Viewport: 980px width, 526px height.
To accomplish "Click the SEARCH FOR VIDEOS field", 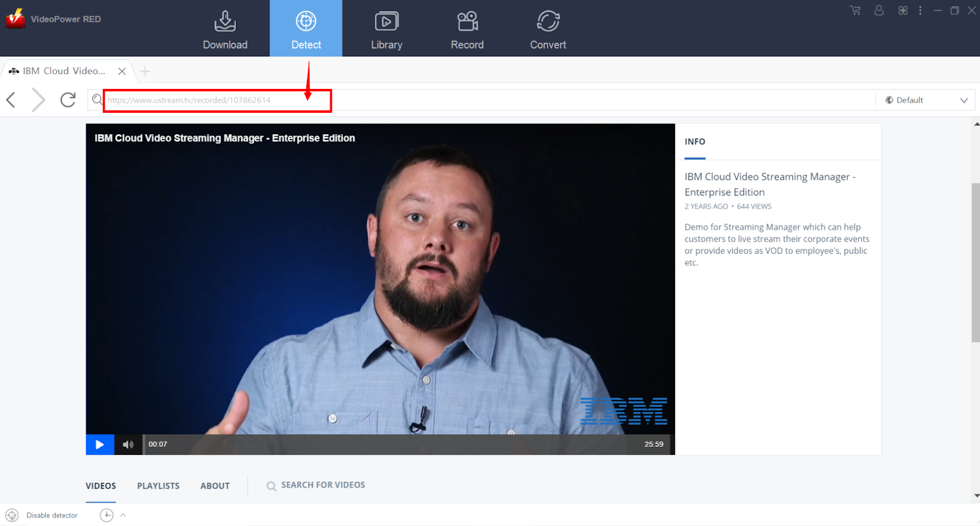I will coord(323,485).
